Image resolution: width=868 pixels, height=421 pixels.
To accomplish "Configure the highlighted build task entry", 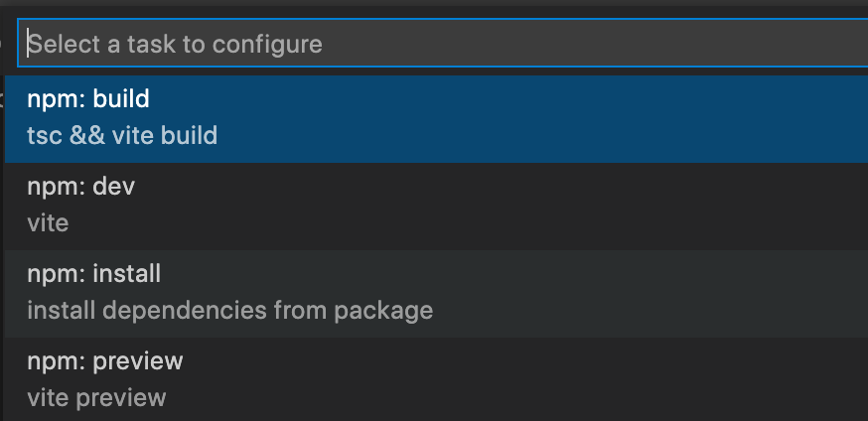I will click(x=436, y=119).
